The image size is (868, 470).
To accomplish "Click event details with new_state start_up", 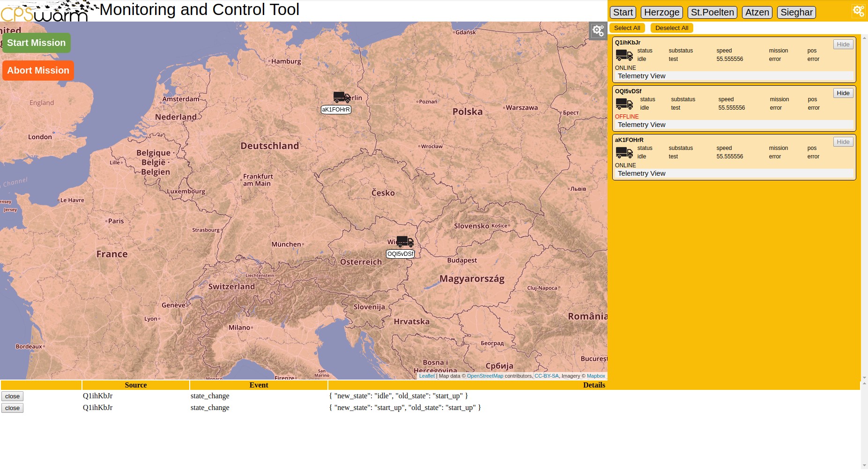I will [405, 408].
